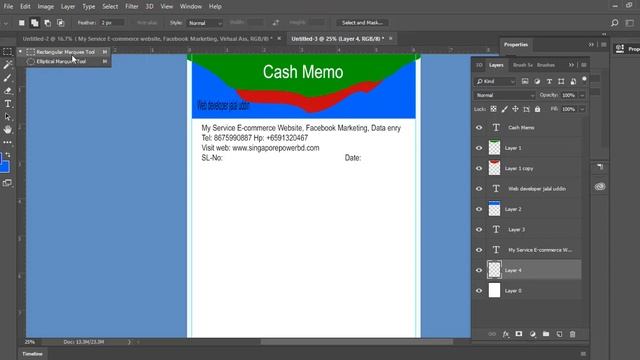Add a layer mask
Image resolution: width=640 pixels, height=360 pixels.
(519, 334)
